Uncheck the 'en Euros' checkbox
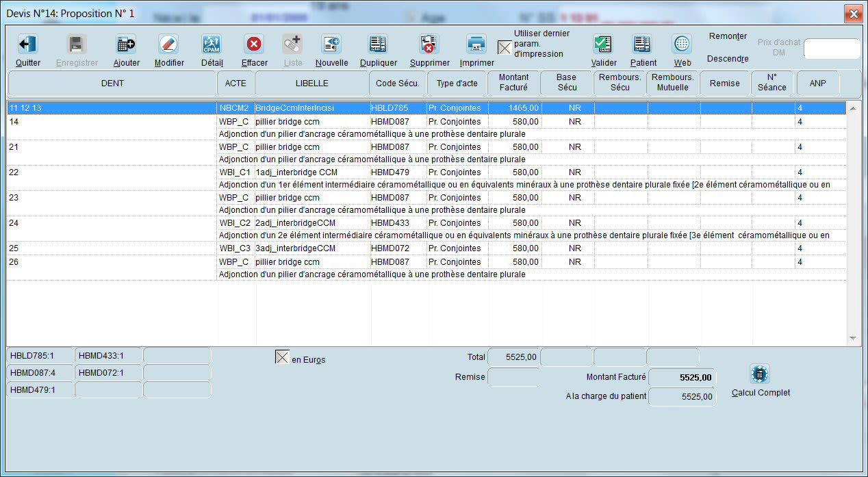 point(281,357)
